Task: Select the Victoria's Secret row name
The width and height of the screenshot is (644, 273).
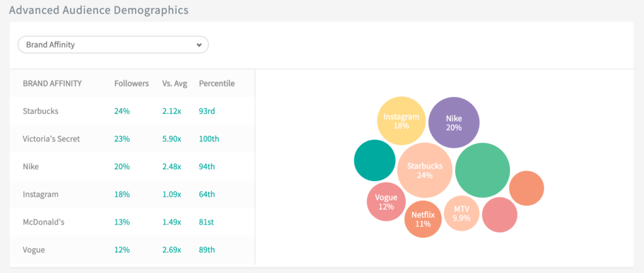Action: click(52, 139)
